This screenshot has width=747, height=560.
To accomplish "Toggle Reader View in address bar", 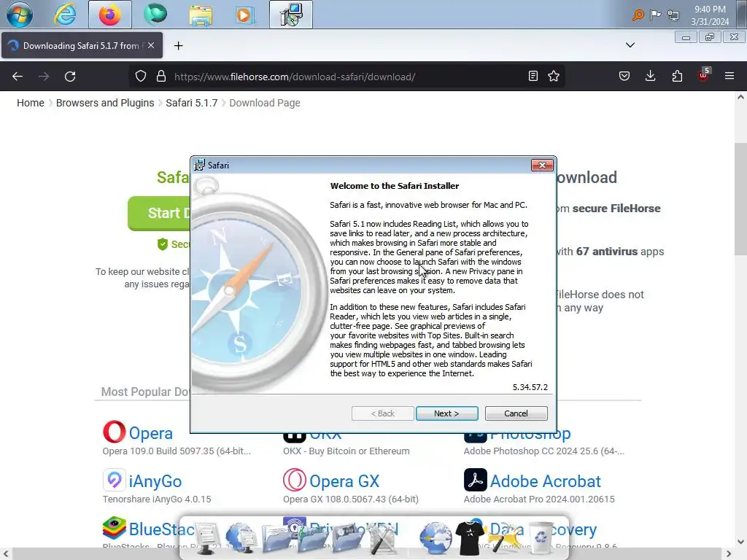I will tap(533, 76).
